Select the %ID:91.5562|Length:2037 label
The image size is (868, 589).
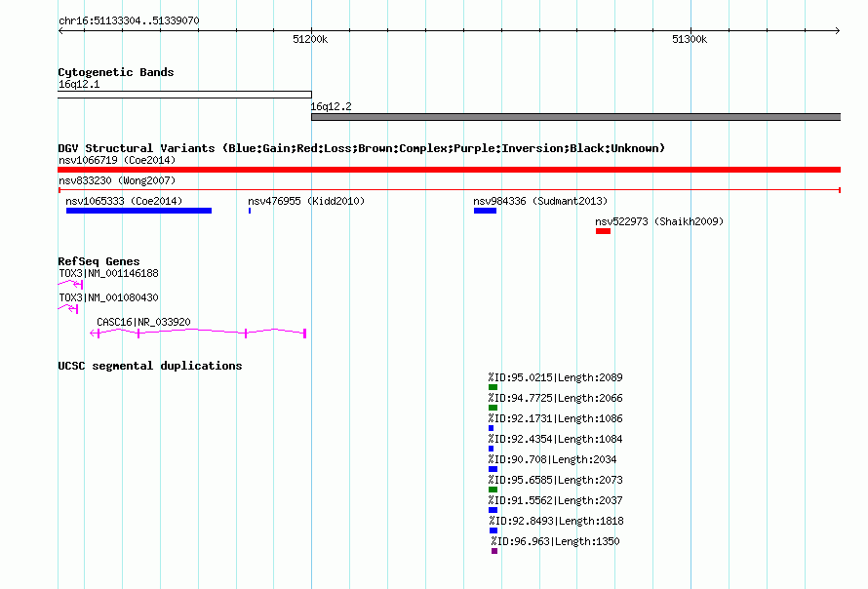(555, 500)
